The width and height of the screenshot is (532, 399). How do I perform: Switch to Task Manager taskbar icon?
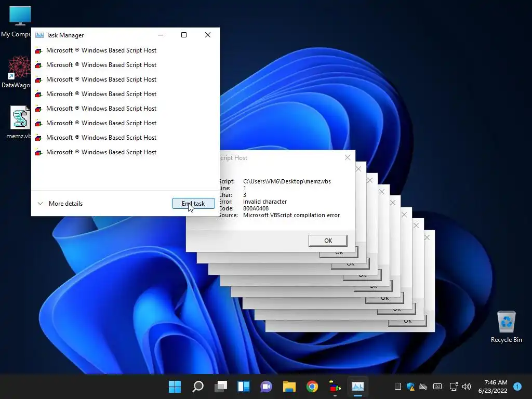(x=357, y=387)
